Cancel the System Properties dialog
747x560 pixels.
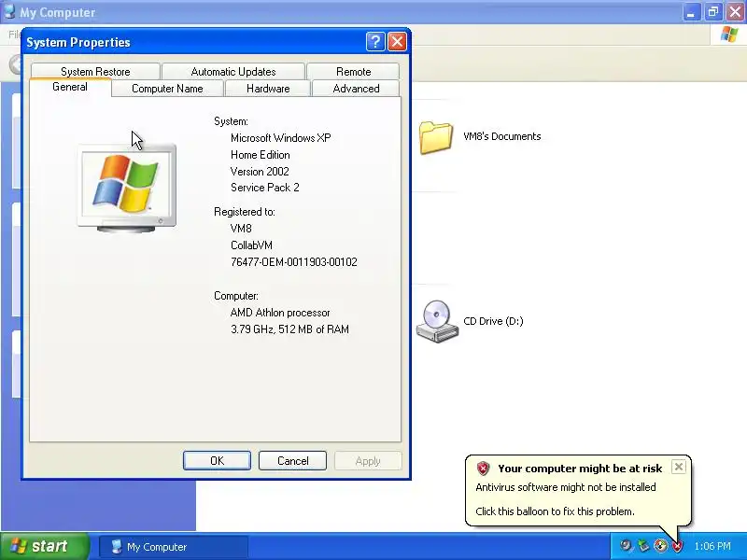pyautogui.click(x=292, y=460)
